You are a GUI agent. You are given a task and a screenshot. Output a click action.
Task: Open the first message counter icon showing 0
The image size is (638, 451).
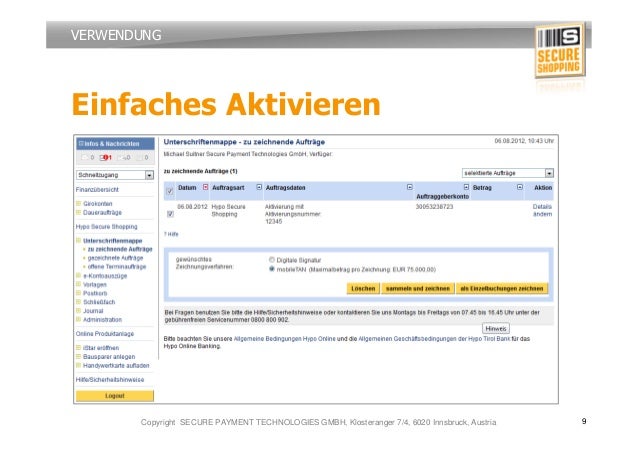click(87, 158)
